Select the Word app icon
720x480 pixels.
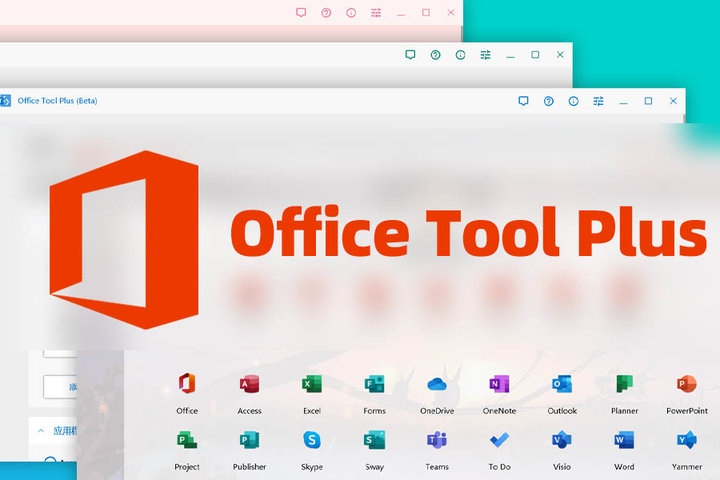click(624, 440)
